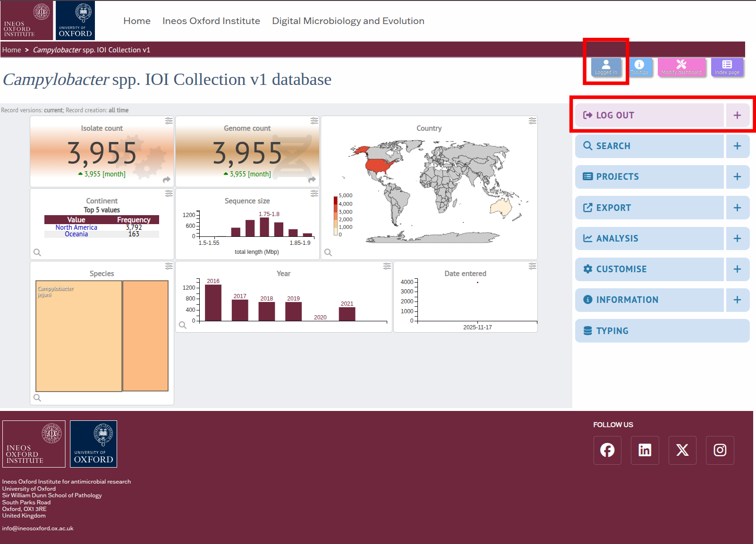Select the Campylobacter jejuni treemap block
The height and width of the screenshot is (544, 756).
pos(79,336)
